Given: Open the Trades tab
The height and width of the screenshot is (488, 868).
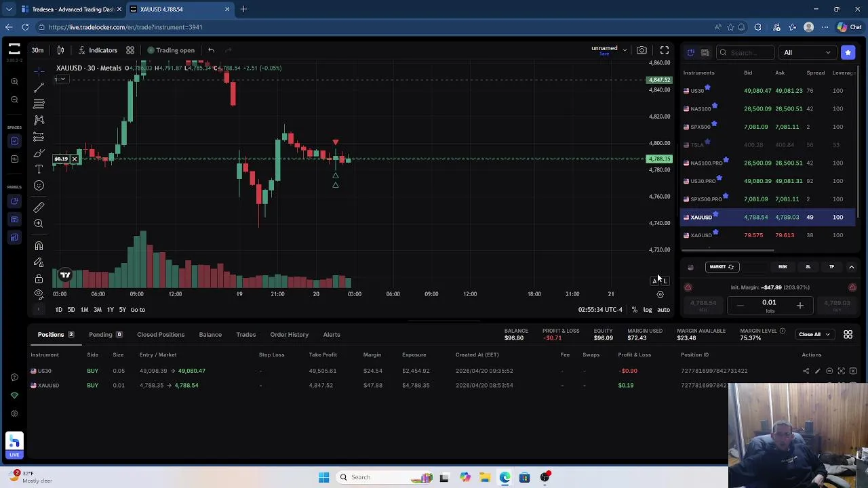Looking at the screenshot, I should (246, 334).
